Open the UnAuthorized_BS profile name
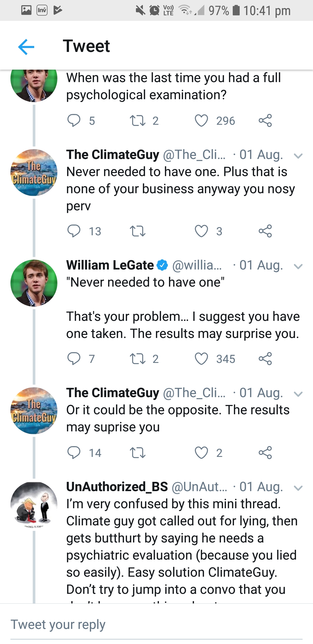The width and height of the screenshot is (313, 644). (x=117, y=487)
